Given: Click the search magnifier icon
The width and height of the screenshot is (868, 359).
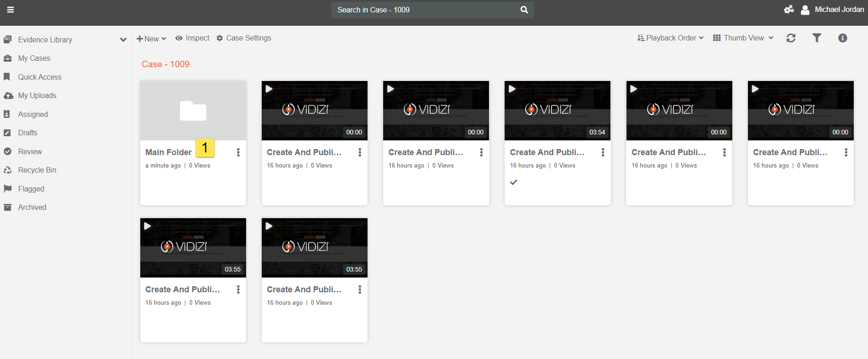Looking at the screenshot, I should pos(524,10).
